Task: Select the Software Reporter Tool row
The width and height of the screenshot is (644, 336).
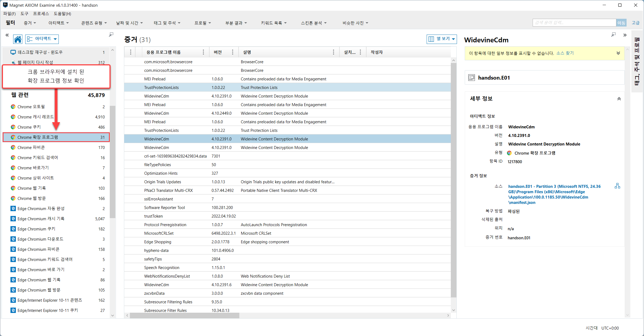Action: [x=287, y=207]
